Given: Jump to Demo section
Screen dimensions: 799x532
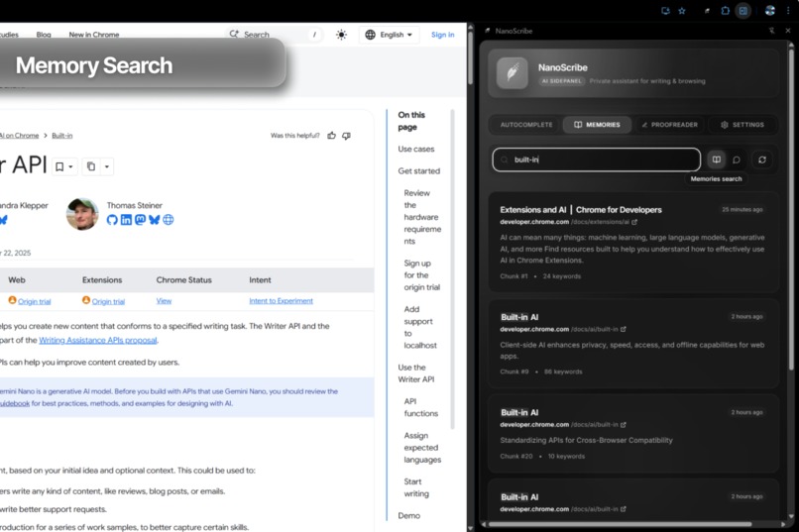Looking at the screenshot, I should (x=408, y=516).
